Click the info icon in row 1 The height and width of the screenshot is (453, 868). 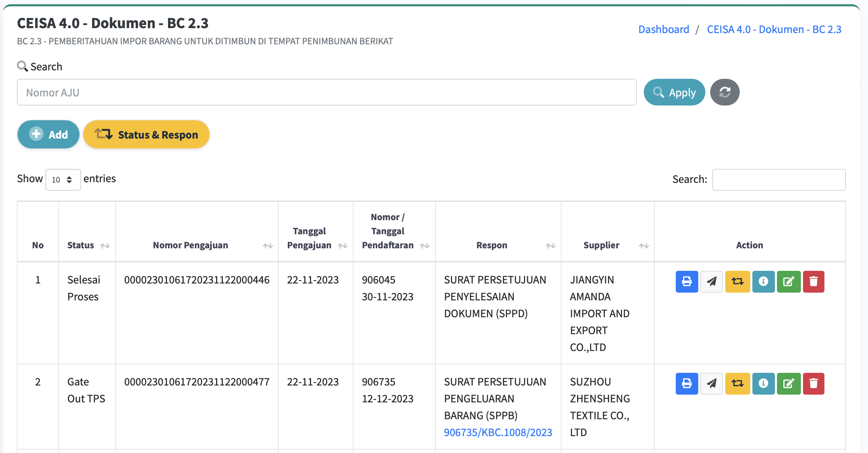coord(763,281)
